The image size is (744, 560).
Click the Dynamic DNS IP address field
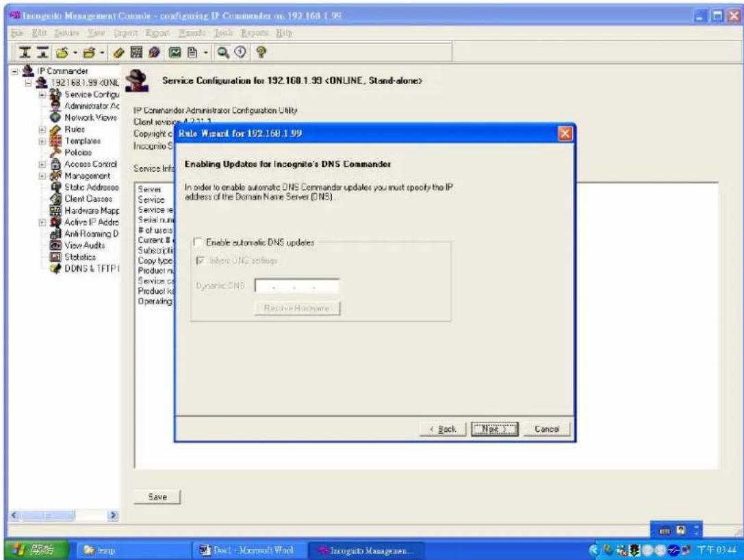296,285
